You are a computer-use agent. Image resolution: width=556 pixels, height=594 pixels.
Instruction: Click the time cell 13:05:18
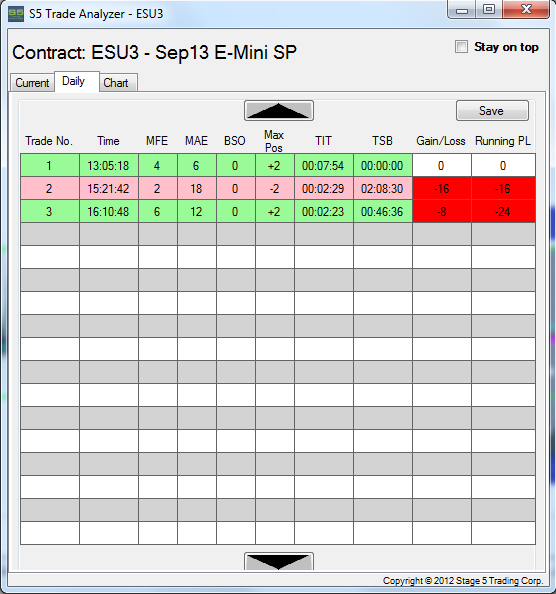tap(109, 166)
